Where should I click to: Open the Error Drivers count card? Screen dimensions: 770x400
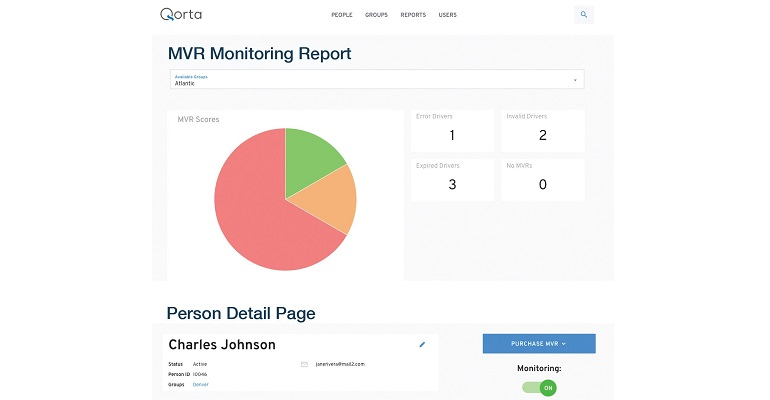452,131
